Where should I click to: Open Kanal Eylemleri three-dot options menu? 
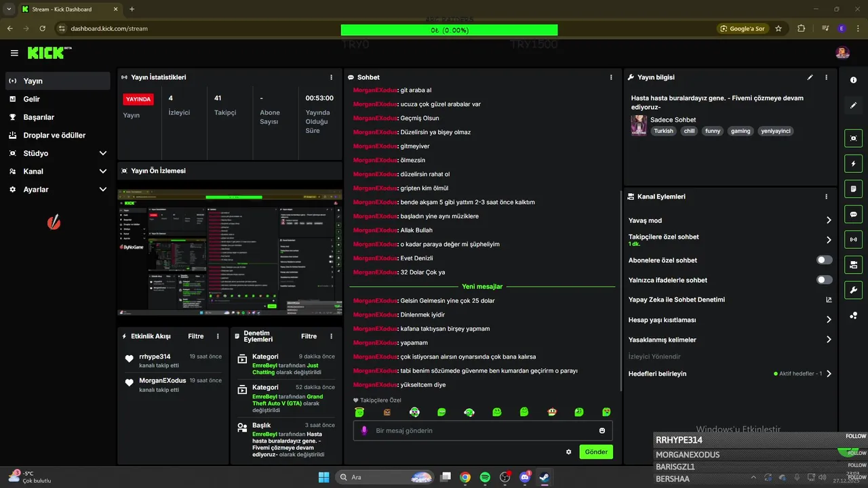[826, 197]
